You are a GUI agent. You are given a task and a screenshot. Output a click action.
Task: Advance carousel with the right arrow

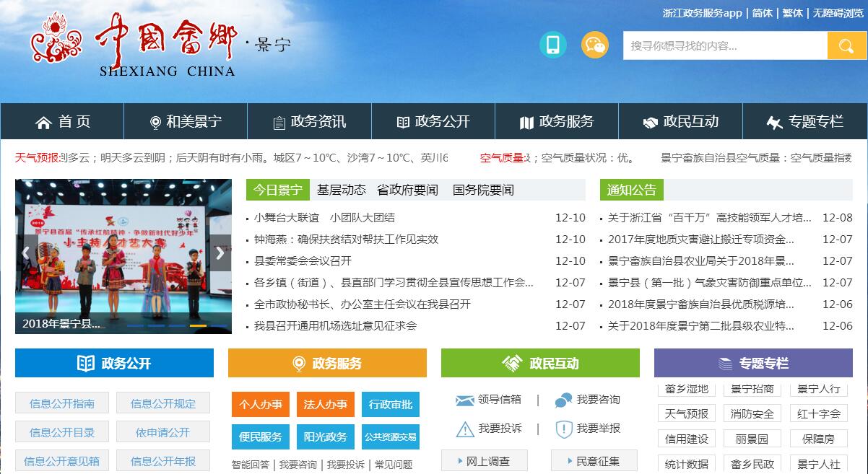[x=220, y=253]
